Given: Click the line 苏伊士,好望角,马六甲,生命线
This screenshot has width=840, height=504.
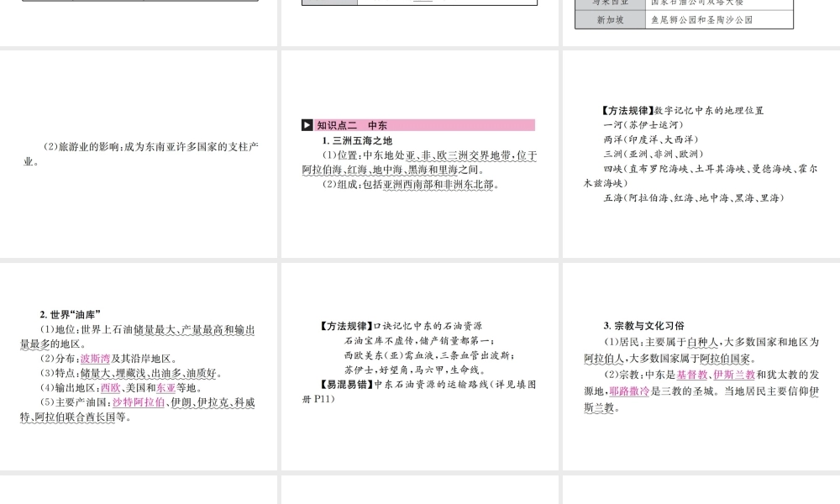Looking at the screenshot, I should point(415,370).
